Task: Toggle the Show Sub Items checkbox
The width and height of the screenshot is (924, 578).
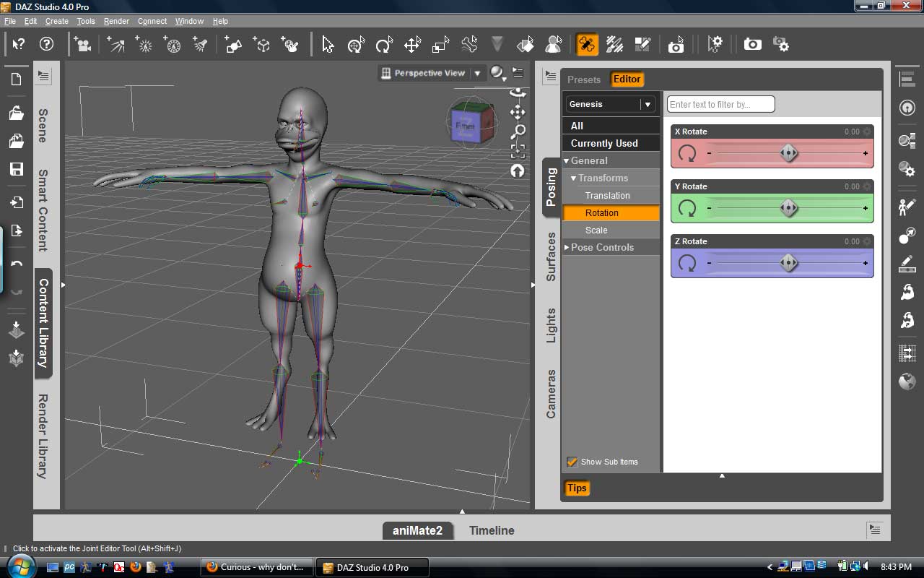Action: tap(572, 462)
